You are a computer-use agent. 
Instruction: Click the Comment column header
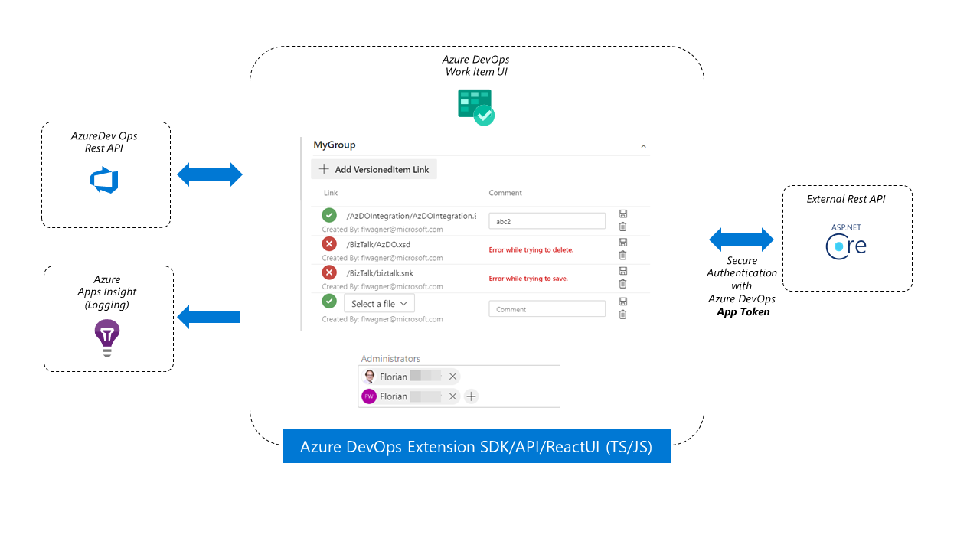pyautogui.click(x=505, y=193)
